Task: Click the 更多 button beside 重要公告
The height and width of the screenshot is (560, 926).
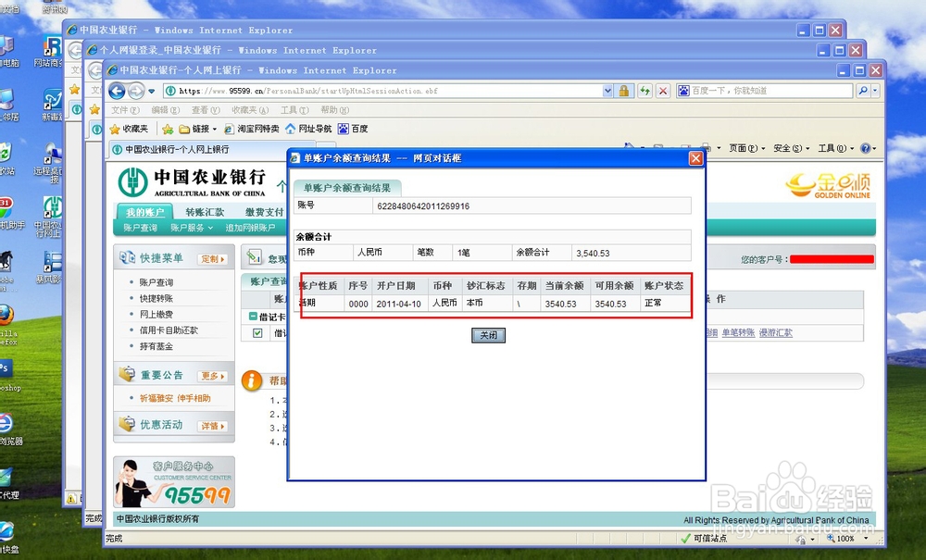Action: click(x=213, y=376)
